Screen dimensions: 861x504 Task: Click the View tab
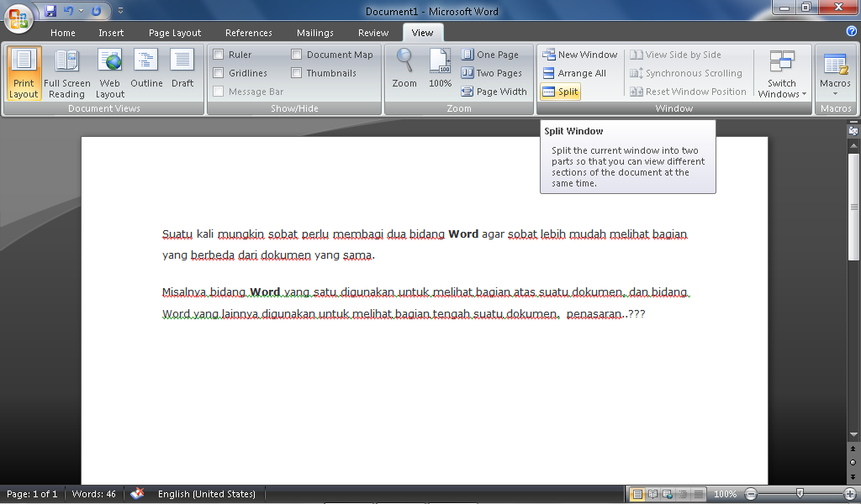click(422, 33)
